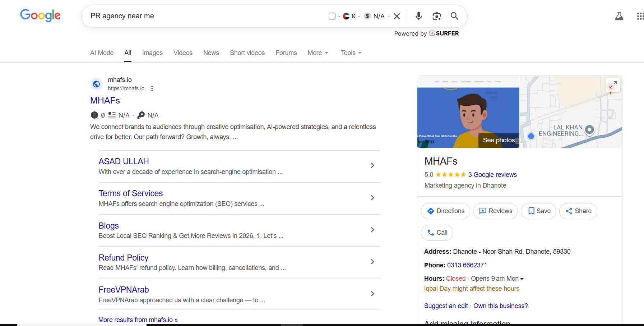
Task: Open the Tools dropdown menu
Action: [351, 53]
